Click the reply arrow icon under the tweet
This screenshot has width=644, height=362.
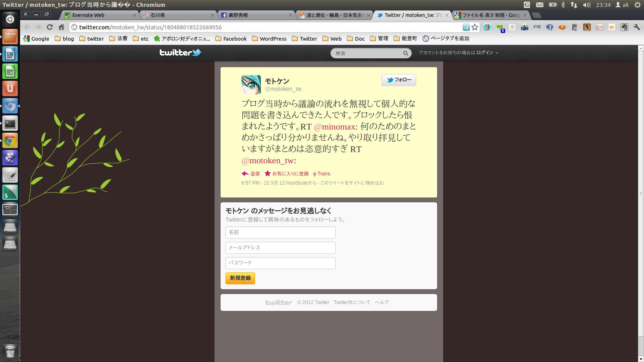pyautogui.click(x=245, y=174)
